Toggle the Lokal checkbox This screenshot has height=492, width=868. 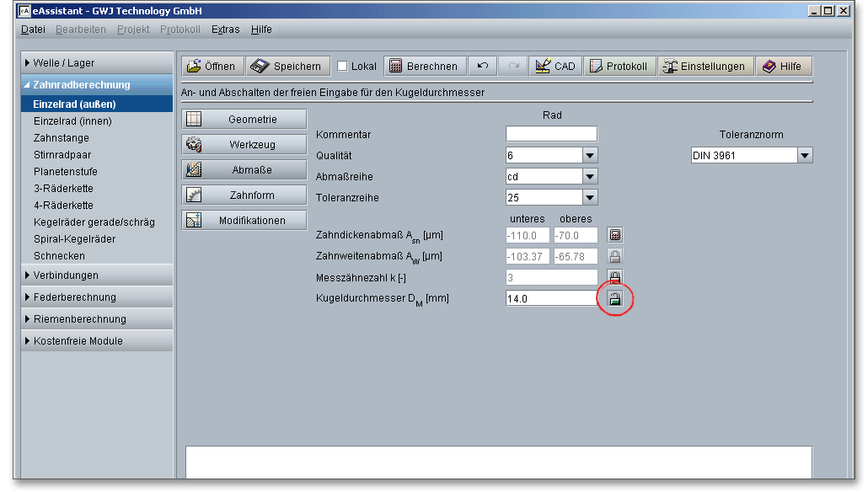(343, 67)
